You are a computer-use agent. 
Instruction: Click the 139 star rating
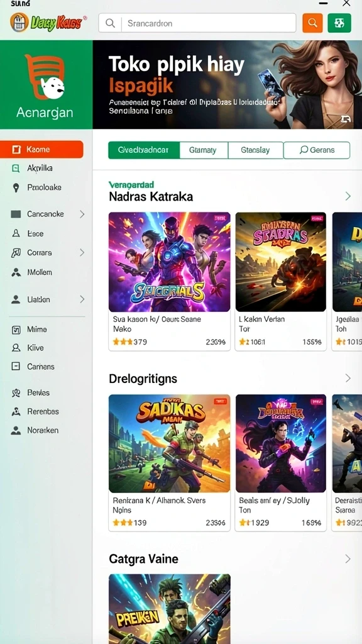[x=129, y=523]
